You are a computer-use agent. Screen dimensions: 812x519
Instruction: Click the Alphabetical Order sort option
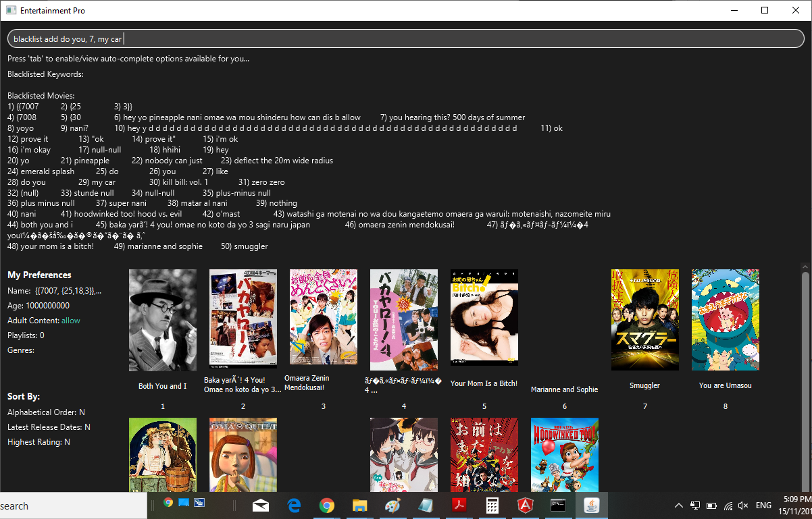coord(46,412)
